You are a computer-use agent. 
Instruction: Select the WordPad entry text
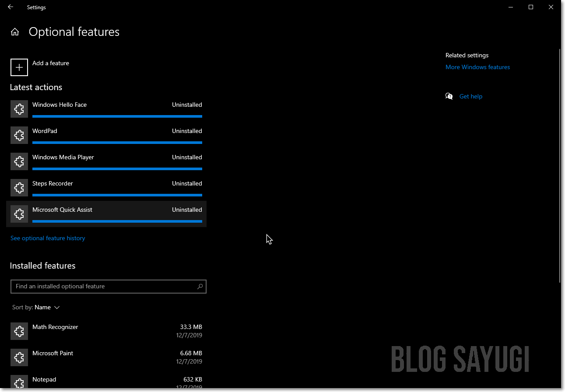click(45, 131)
